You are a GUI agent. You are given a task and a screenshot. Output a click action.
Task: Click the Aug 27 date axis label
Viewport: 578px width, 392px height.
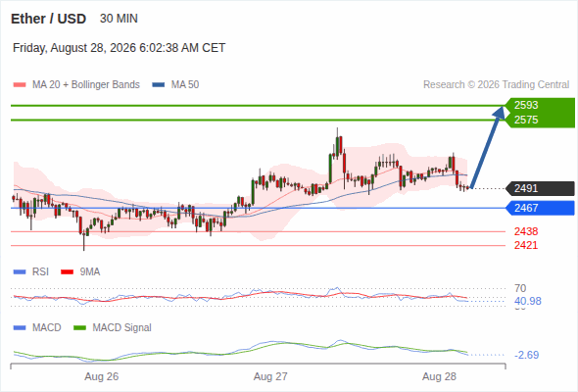[270, 376]
